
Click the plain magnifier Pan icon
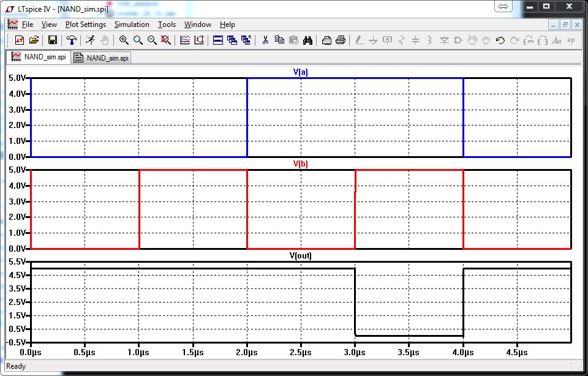pyautogui.click(x=138, y=40)
